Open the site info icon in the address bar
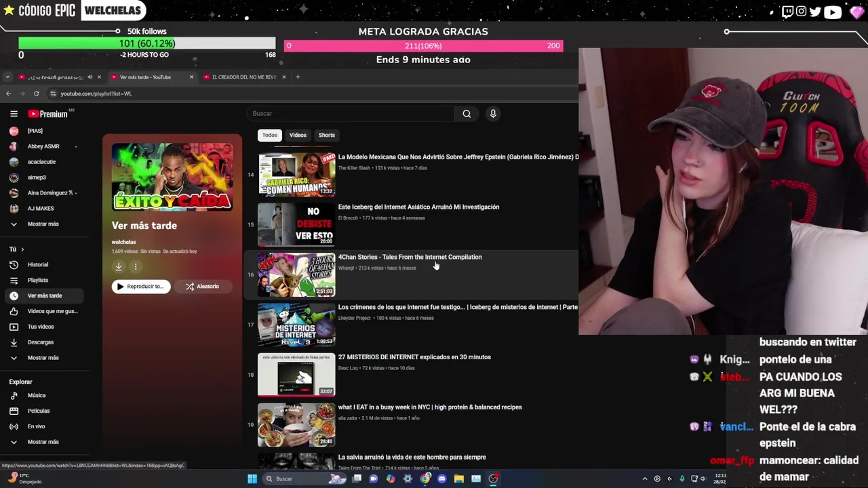This screenshot has height=488, width=868. tap(53, 94)
